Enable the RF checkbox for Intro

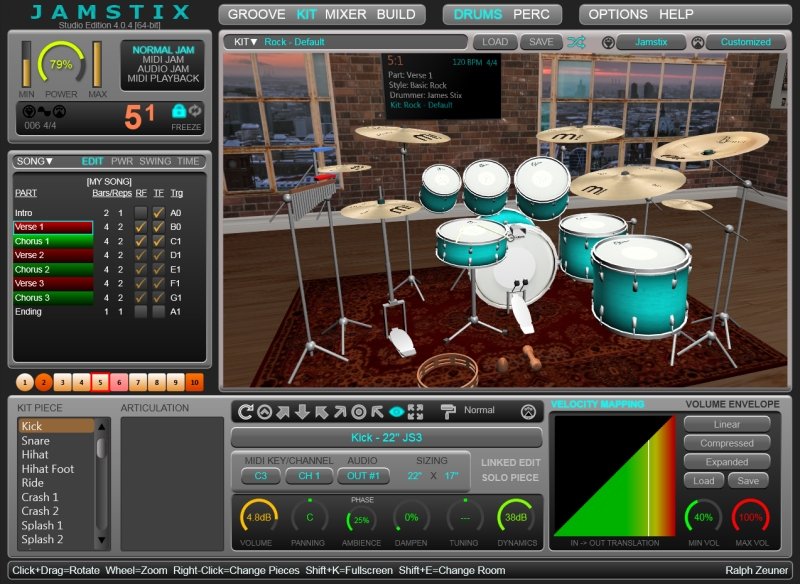pos(142,213)
